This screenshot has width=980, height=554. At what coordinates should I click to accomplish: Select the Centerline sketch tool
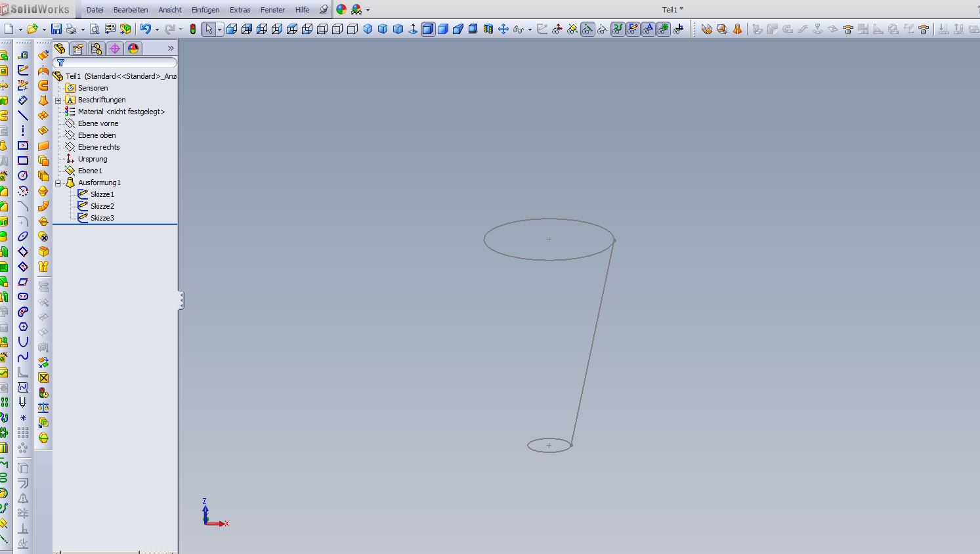click(x=23, y=131)
